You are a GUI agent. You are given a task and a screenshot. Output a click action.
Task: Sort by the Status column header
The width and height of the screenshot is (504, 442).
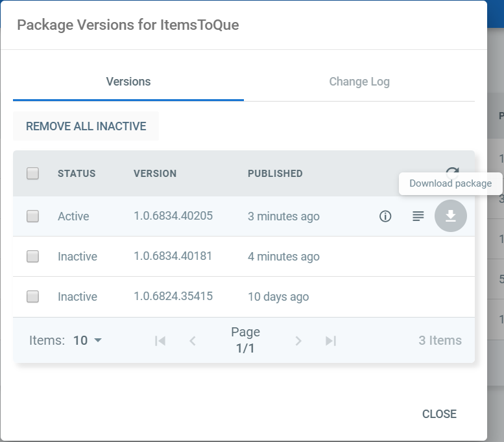(77, 174)
